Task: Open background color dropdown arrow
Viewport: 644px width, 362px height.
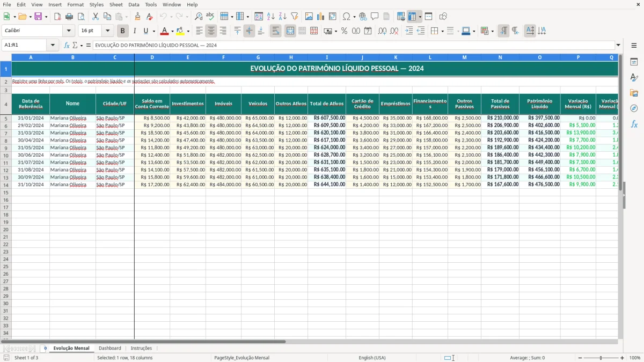Action: tap(188, 31)
